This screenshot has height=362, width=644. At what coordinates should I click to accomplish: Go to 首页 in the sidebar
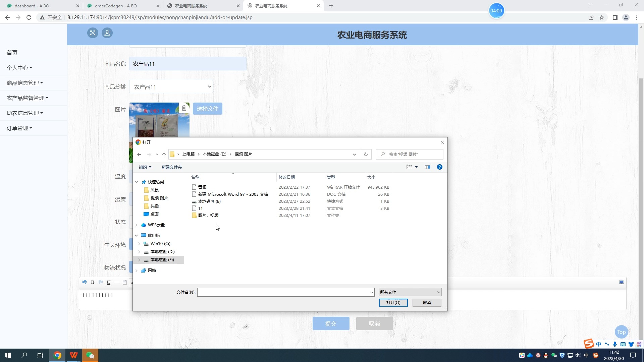12,53
